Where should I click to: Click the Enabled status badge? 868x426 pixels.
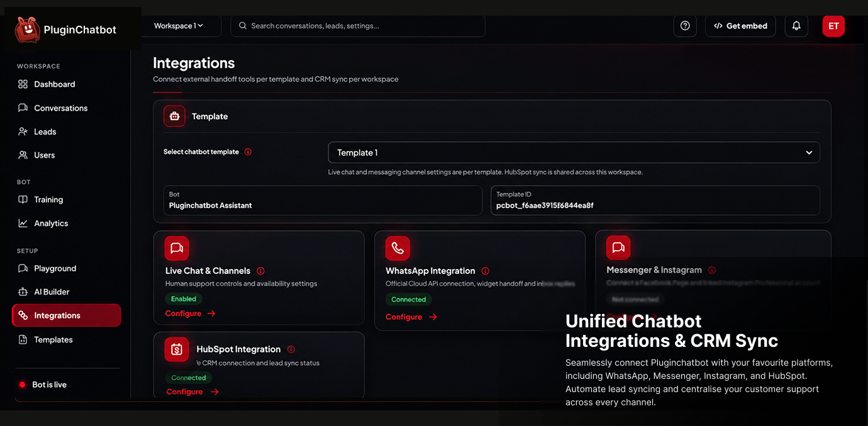click(x=184, y=299)
